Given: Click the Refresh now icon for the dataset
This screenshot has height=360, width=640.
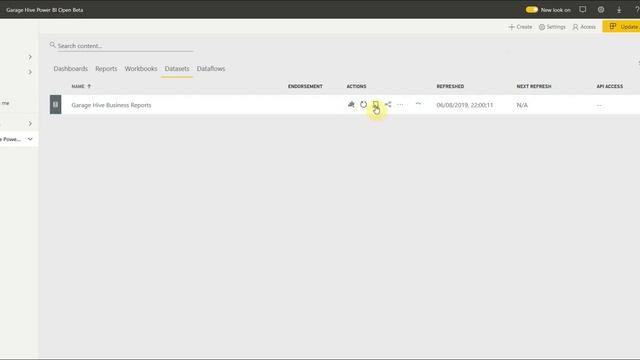Looking at the screenshot, I should 363,104.
